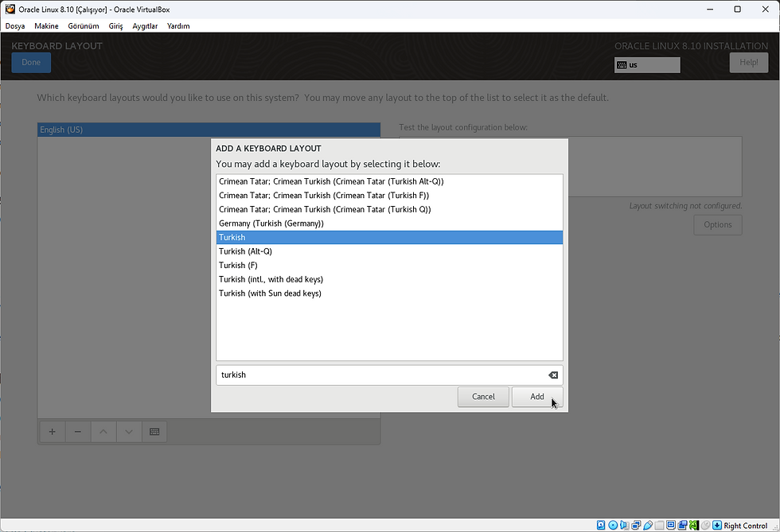Click the Options button

717,225
